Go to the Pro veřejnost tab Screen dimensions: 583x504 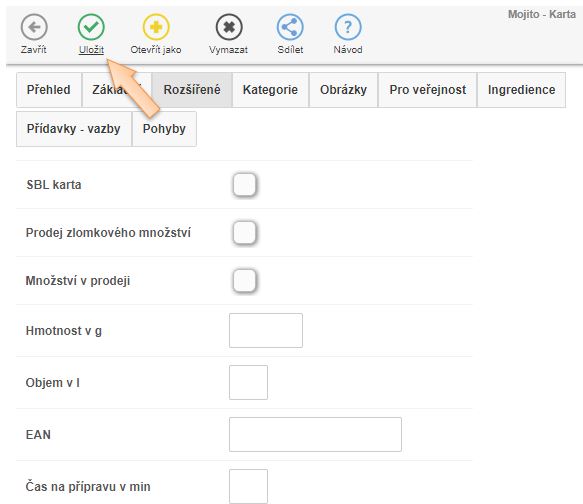pos(428,90)
